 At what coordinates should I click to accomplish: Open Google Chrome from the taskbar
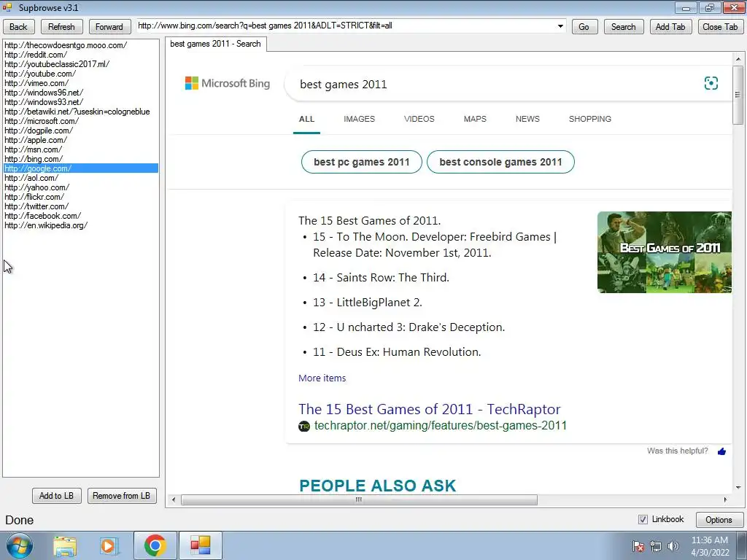click(155, 545)
